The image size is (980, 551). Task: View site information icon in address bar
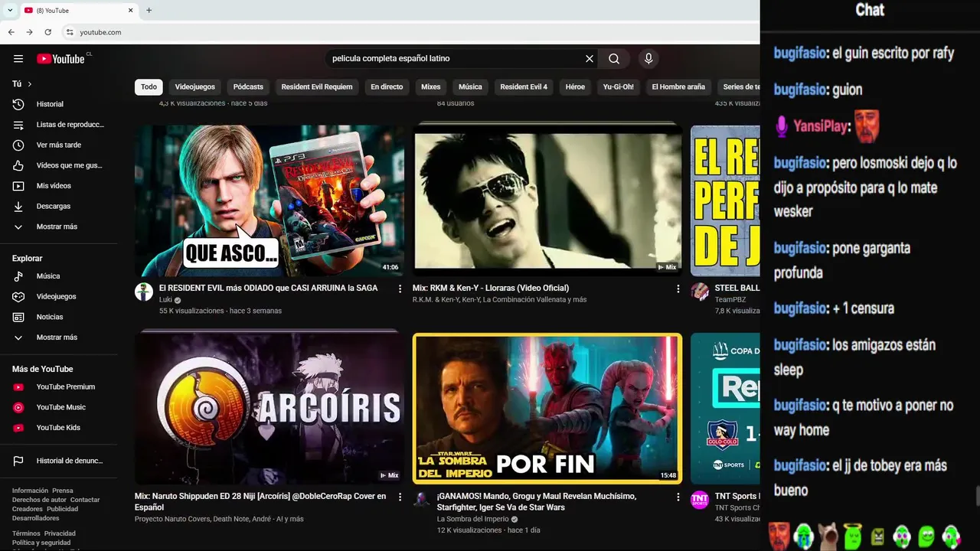[70, 32]
